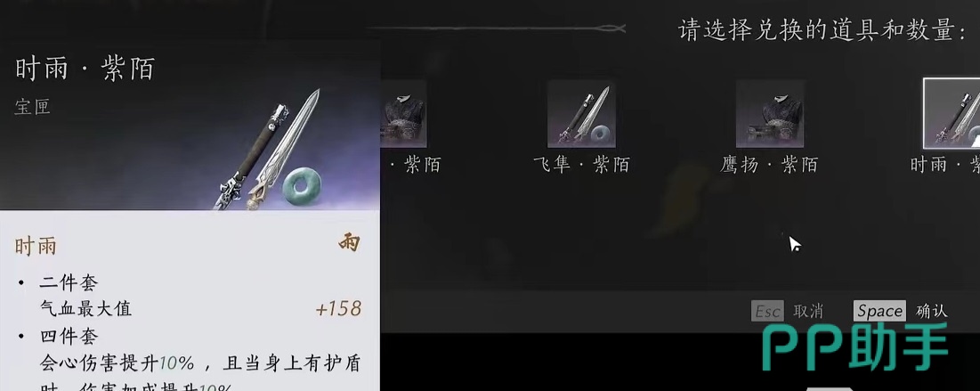Click the +158 health bonus value
Viewport: 980px width, 391px height.
pos(338,308)
